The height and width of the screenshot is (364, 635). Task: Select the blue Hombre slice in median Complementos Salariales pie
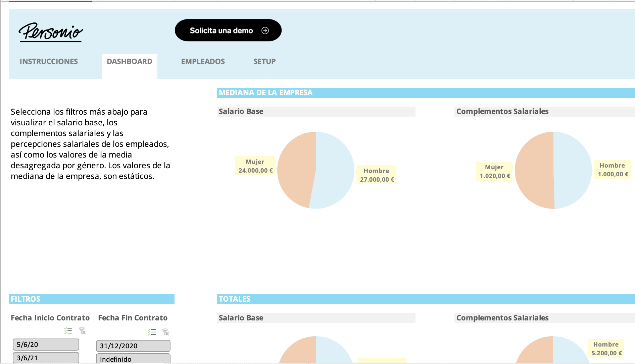pos(572,170)
